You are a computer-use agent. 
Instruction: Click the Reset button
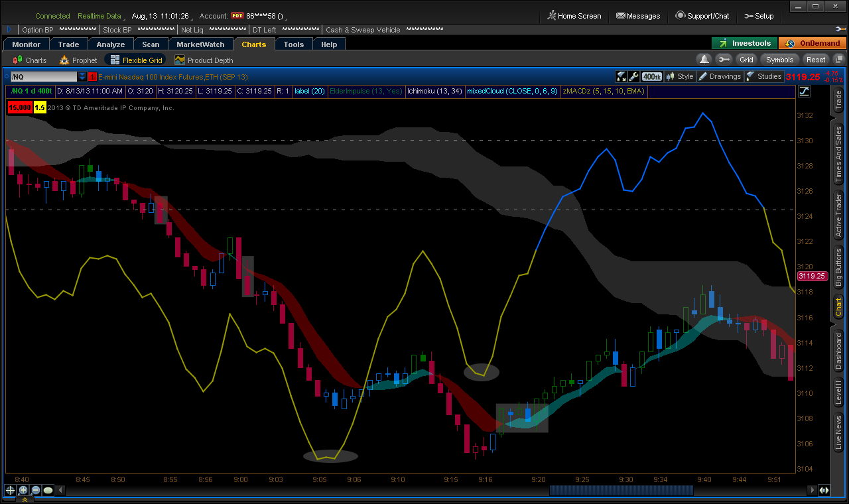point(816,60)
